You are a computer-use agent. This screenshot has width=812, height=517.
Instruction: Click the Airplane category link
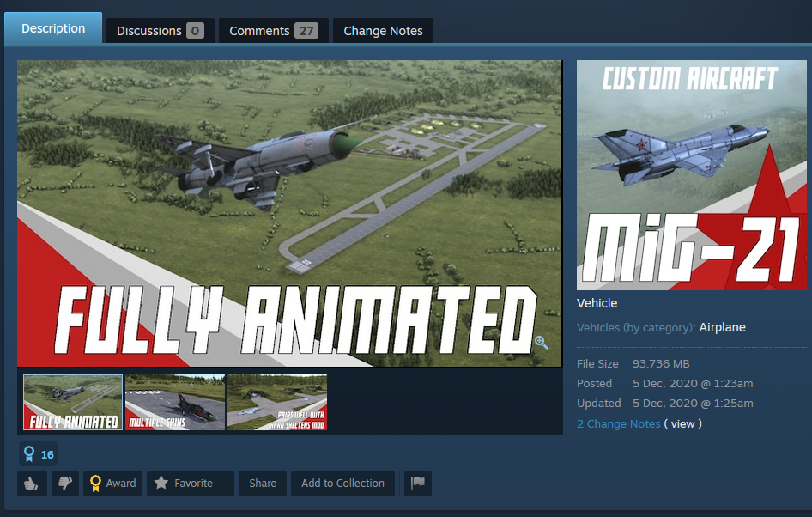[x=723, y=327]
